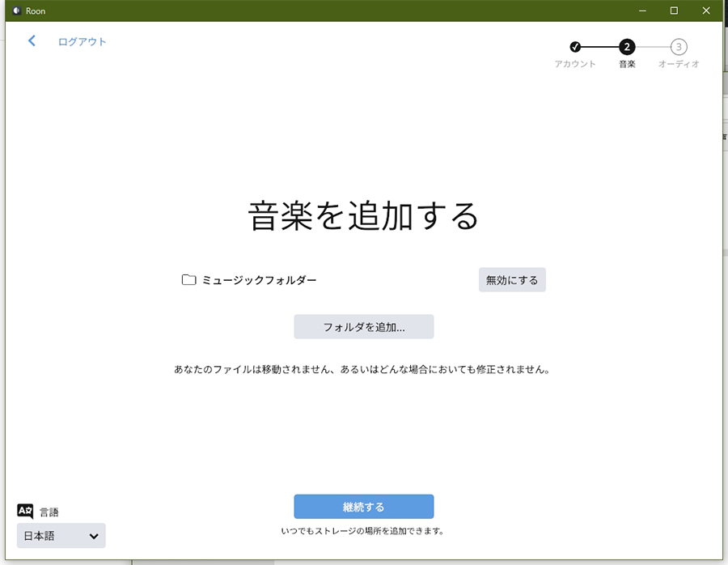Click the Roon app icon in title bar

point(15,11)
